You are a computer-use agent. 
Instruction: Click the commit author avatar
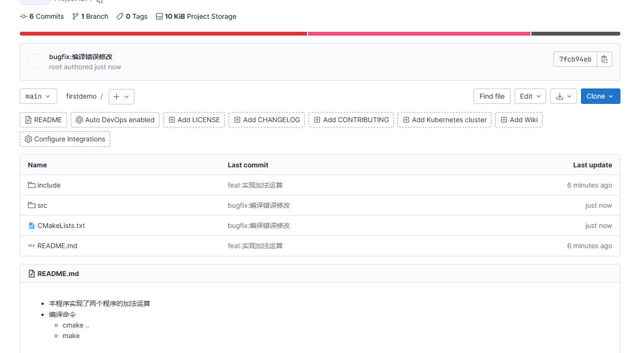(36, 62)
